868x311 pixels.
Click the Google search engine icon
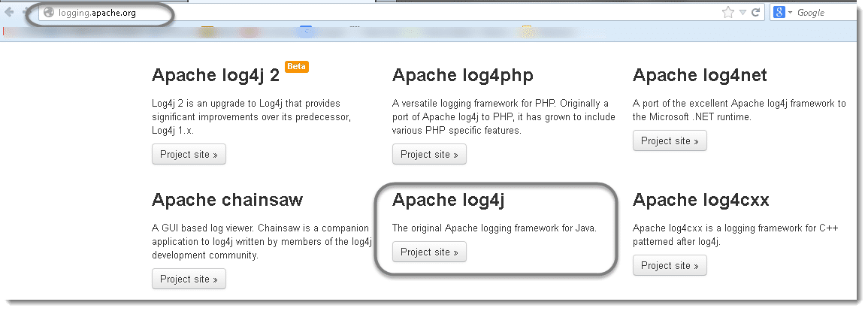tap(779, 12)
